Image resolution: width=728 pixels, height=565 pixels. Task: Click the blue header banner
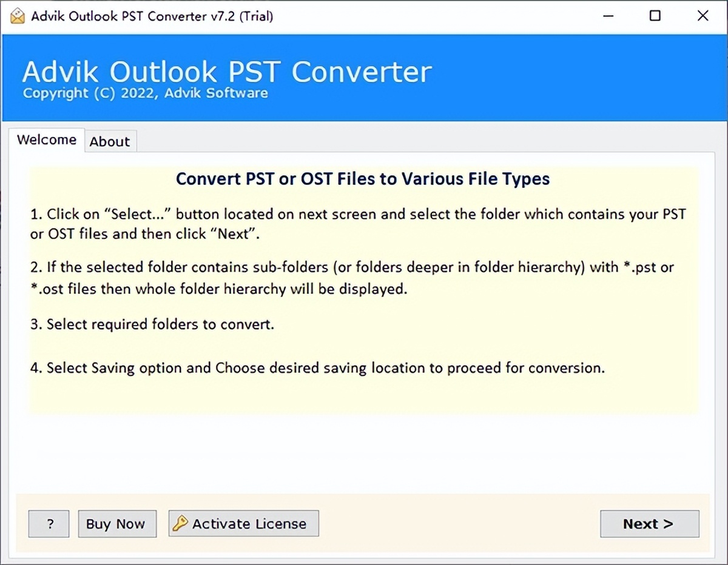364,78
